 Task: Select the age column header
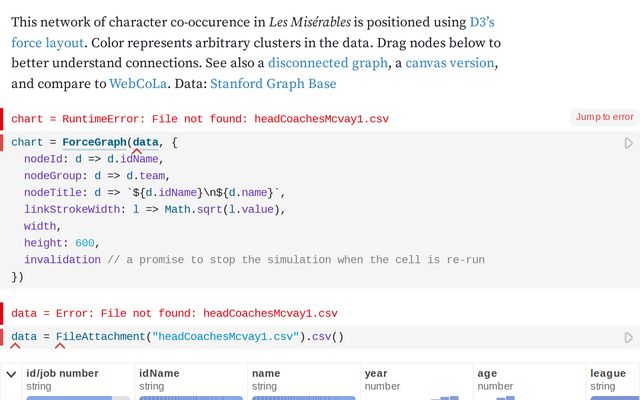(x=487, y=374)
